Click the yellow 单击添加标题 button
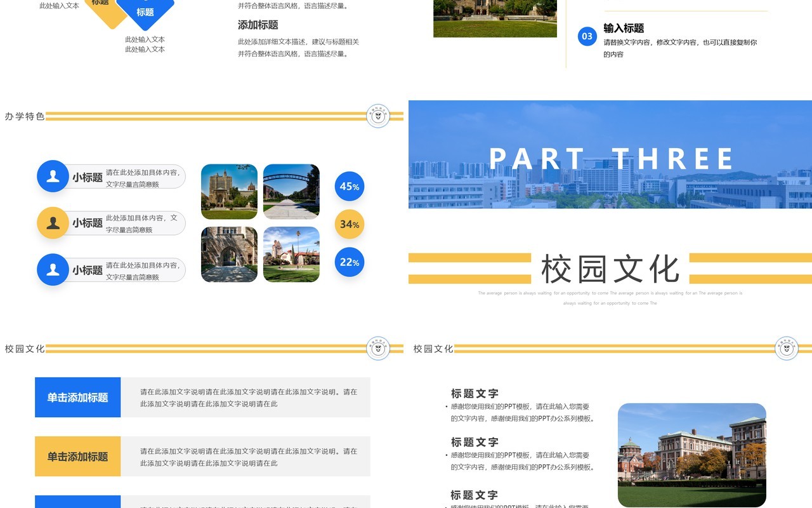This screenshot has width=812, height=508. point(77,457)
